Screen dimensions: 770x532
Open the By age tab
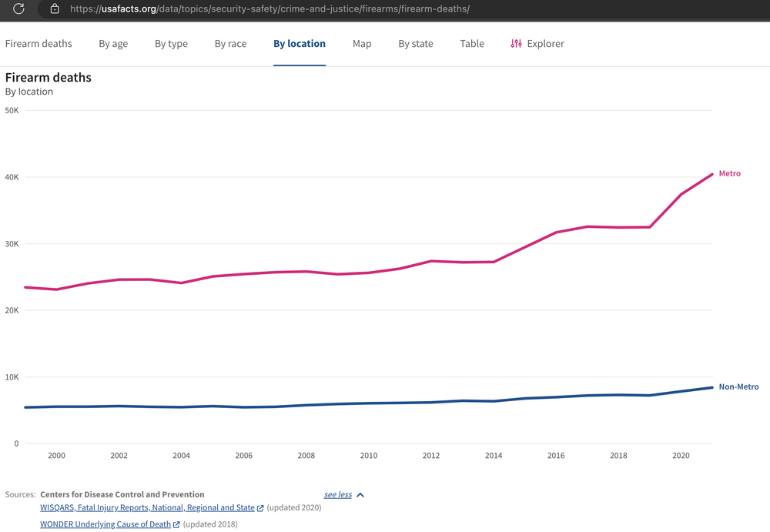click(x=113, y=44)
